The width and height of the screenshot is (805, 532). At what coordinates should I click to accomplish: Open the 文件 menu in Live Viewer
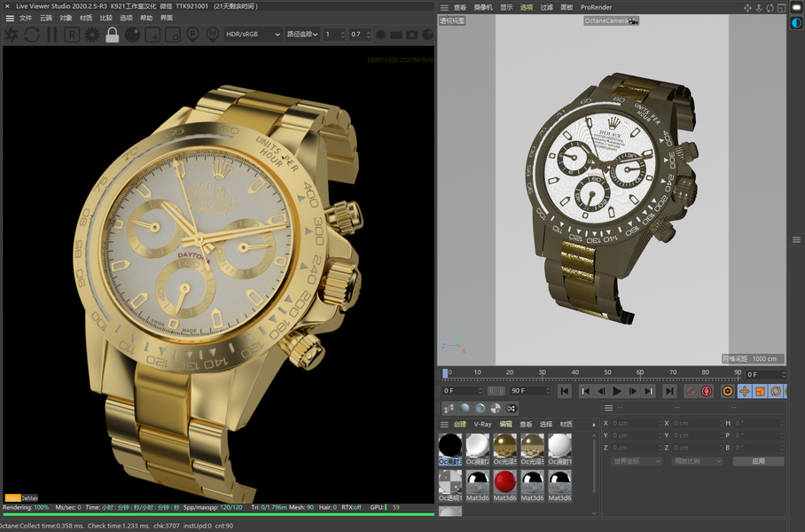click(x=26, y=18)
